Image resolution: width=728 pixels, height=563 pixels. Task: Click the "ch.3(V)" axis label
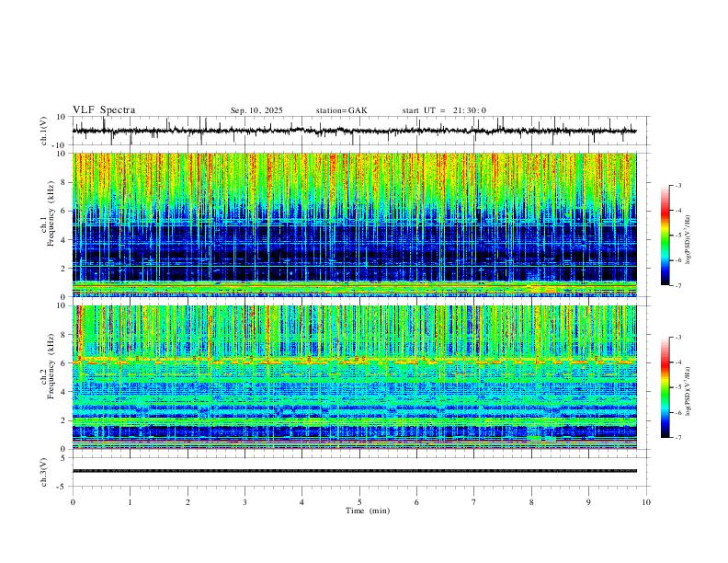(x=45, y=472)
